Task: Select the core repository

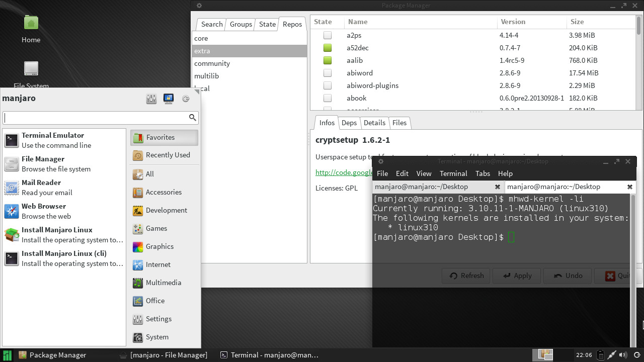Action: pos(250,38)
